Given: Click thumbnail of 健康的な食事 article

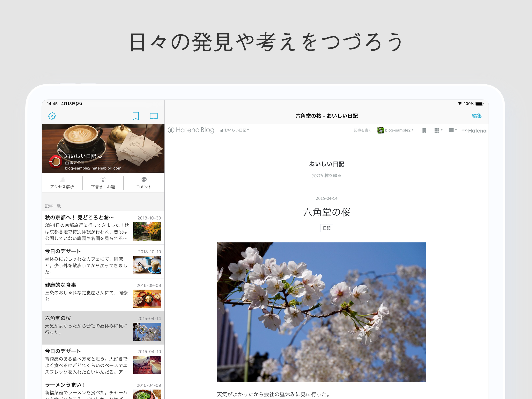Looking at the screenshot, I should (147, 299).
